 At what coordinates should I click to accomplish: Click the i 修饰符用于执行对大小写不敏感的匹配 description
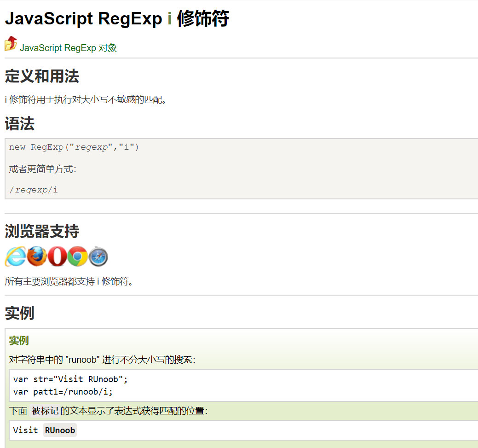(86, 99)
